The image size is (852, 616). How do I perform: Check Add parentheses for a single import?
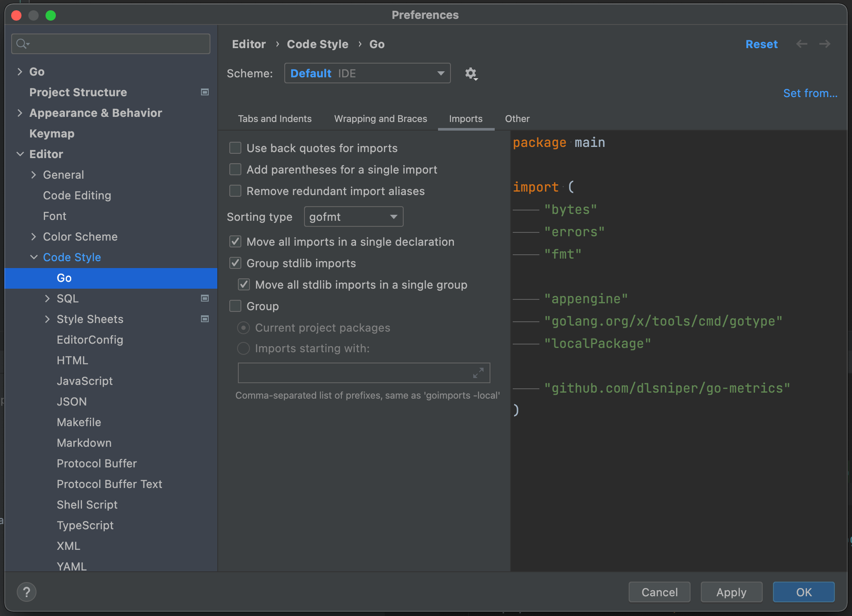click(235, 169)
